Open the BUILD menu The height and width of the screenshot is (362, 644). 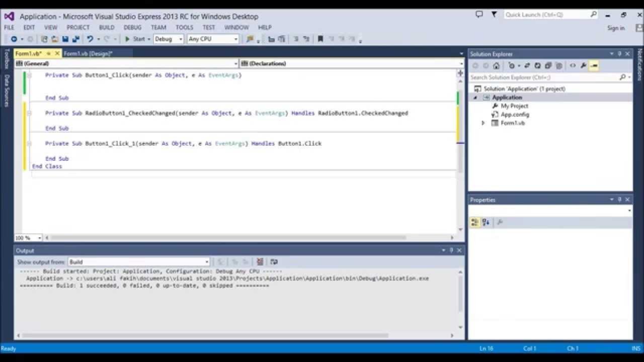coord(107,27)
